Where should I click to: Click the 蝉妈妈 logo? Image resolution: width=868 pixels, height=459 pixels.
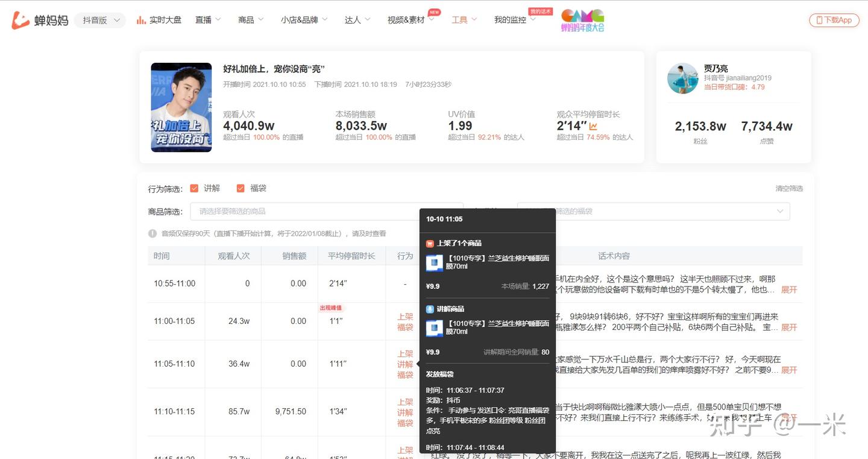tap(40, 20)
